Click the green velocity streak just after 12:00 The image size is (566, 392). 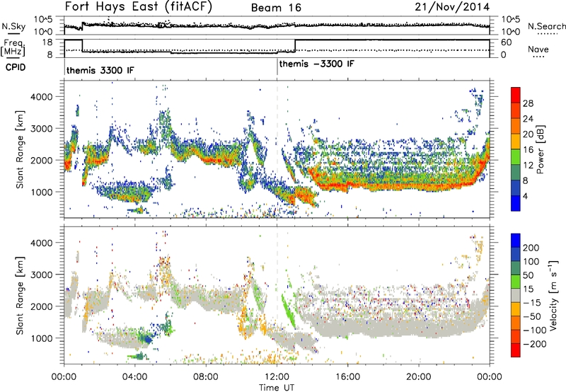click(288, 311)
